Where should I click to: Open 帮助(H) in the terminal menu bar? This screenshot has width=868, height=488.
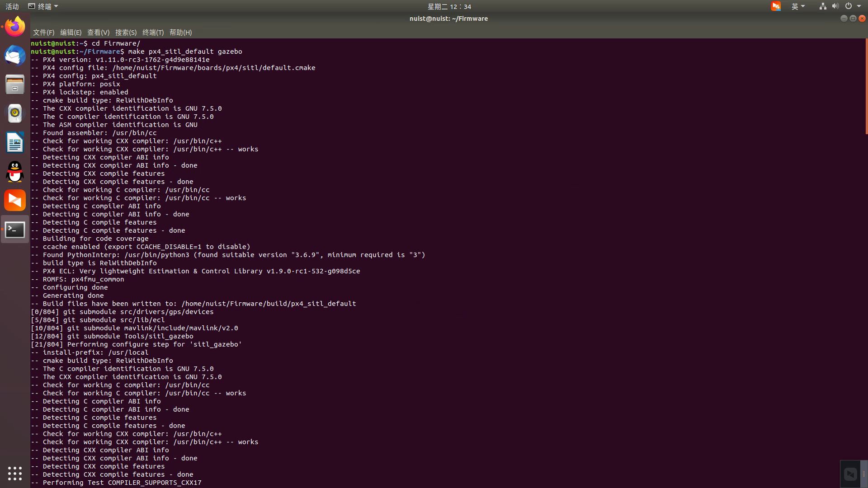[x=180, y=33]
